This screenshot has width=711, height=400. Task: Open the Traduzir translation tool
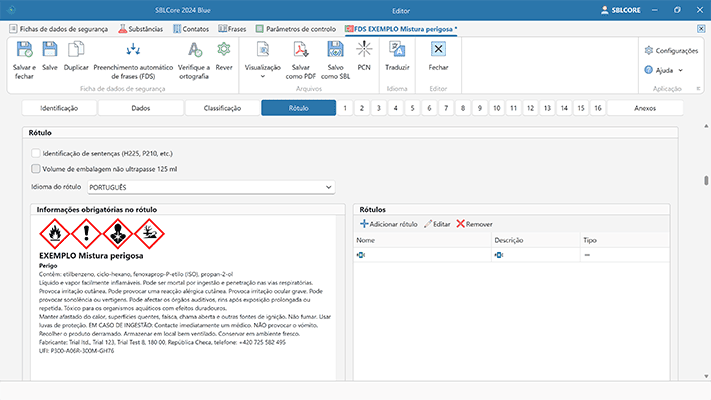[397, 50]
